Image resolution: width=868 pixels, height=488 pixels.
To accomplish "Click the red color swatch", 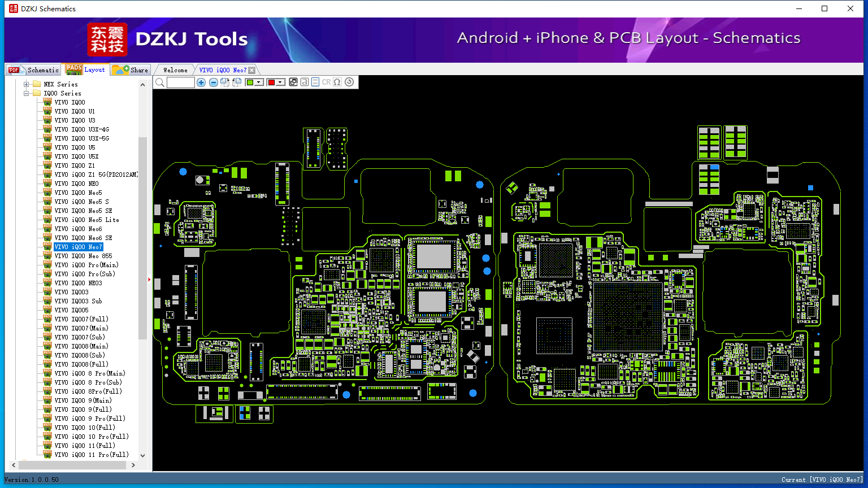I will 271,82.
